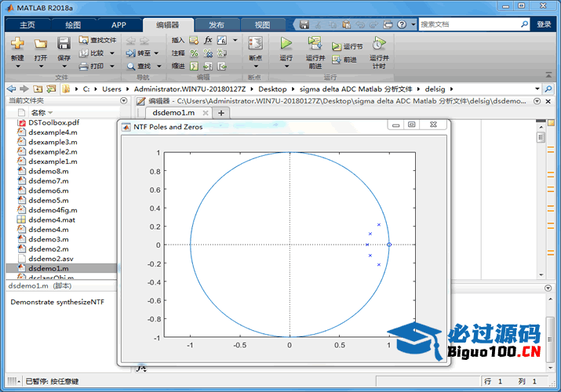Collapse the ribbon with the minimize toolstrip arrow
Screen dimensions: 561x392
[548, 75]
